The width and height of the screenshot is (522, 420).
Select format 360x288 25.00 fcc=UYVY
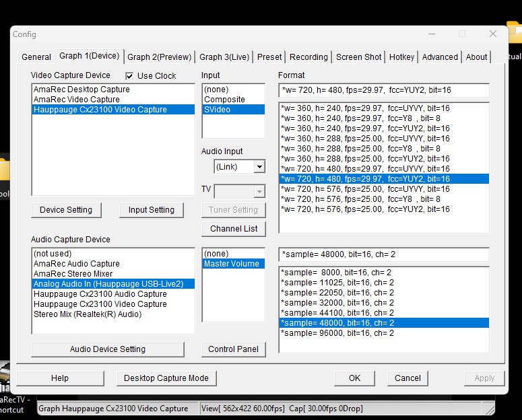coord(384,139)
